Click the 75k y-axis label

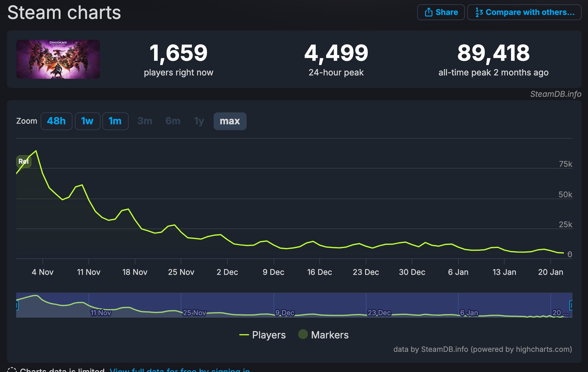tap(565, 164)
